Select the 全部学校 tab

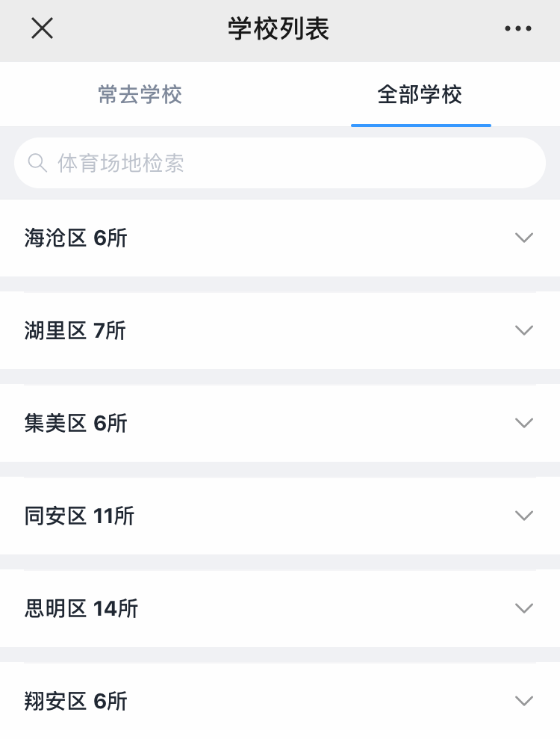[420, 94]
